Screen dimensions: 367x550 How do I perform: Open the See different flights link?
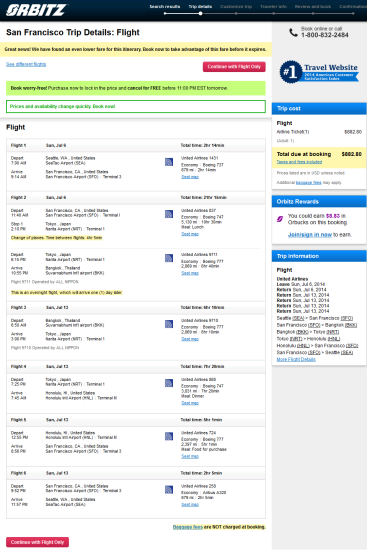[26, 64]
